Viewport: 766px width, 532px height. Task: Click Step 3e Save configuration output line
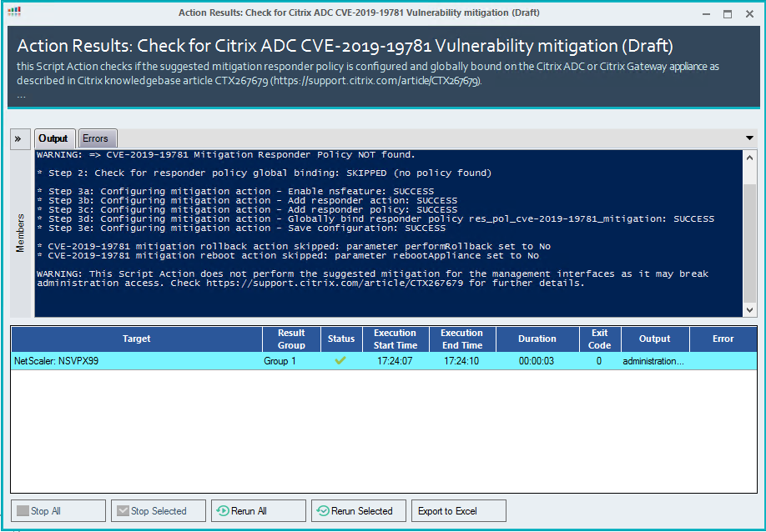[241, 228]
